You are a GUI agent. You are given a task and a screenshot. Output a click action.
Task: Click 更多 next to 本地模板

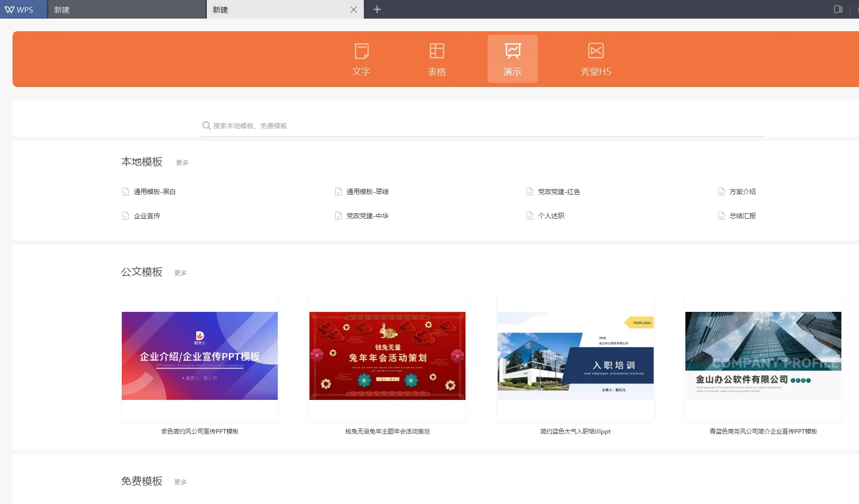pos(182,162)
